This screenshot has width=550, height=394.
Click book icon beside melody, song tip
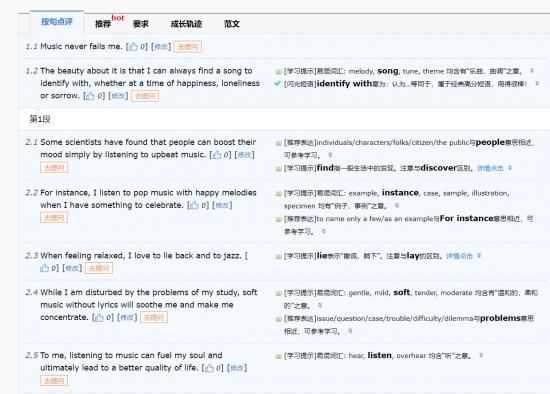point(279,72)
